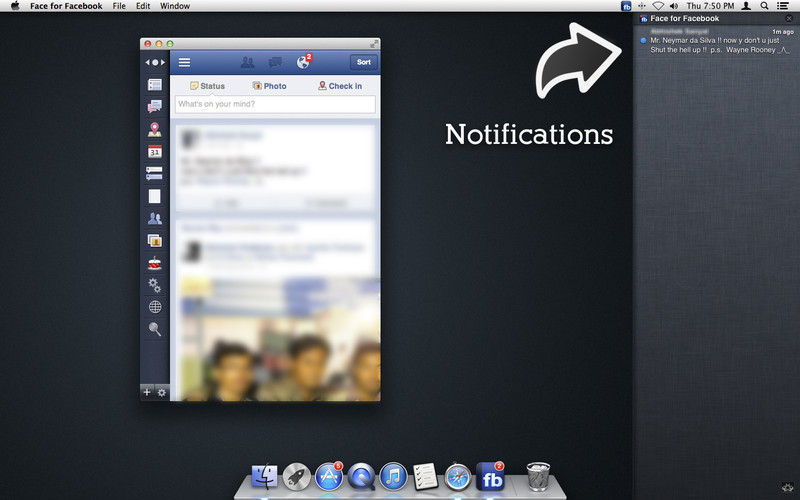Screen dimensions: 800x500
Task: Open the Trash in the Dock
Action: 538,477
